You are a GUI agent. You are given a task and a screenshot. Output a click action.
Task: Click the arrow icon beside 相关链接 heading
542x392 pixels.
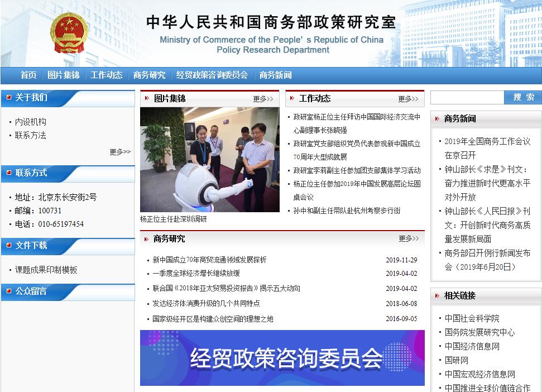click(x=437, y=296)
